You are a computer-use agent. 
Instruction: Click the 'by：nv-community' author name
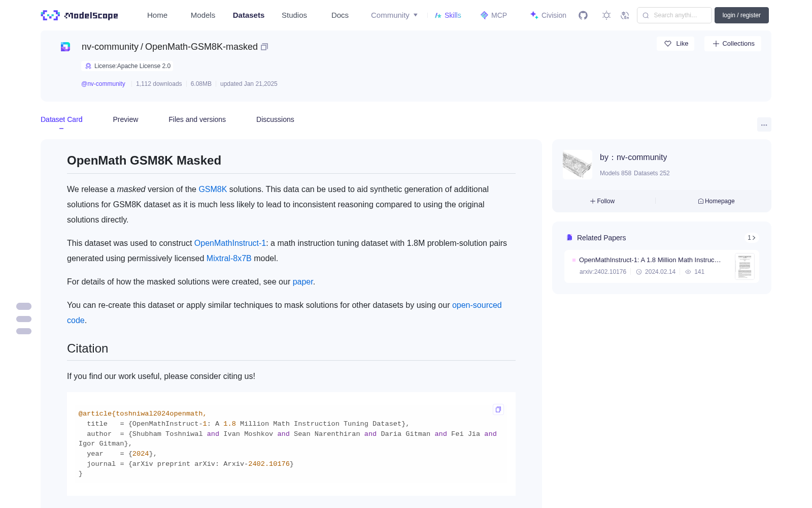[633, 157]
